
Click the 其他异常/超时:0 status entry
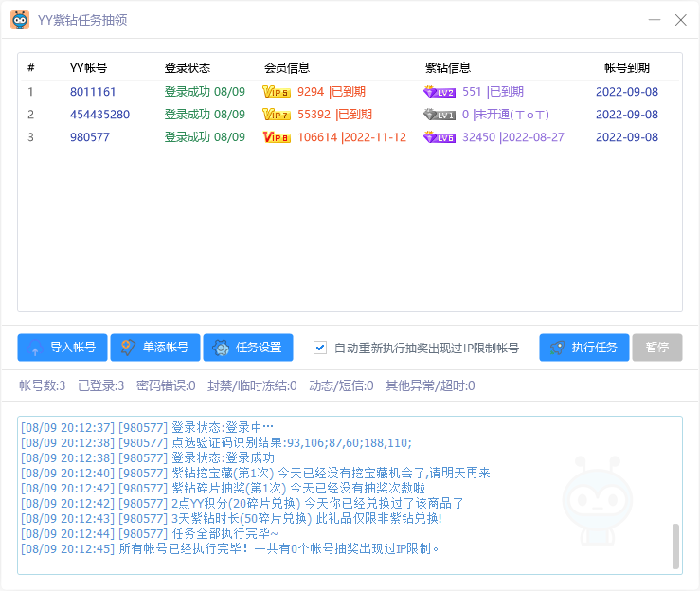pos(430,385)
